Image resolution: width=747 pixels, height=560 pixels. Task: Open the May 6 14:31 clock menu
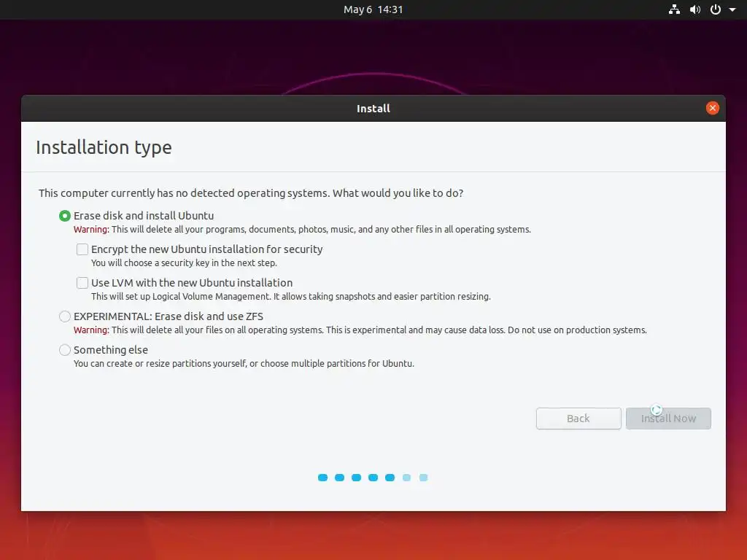(x=373, y=9)
